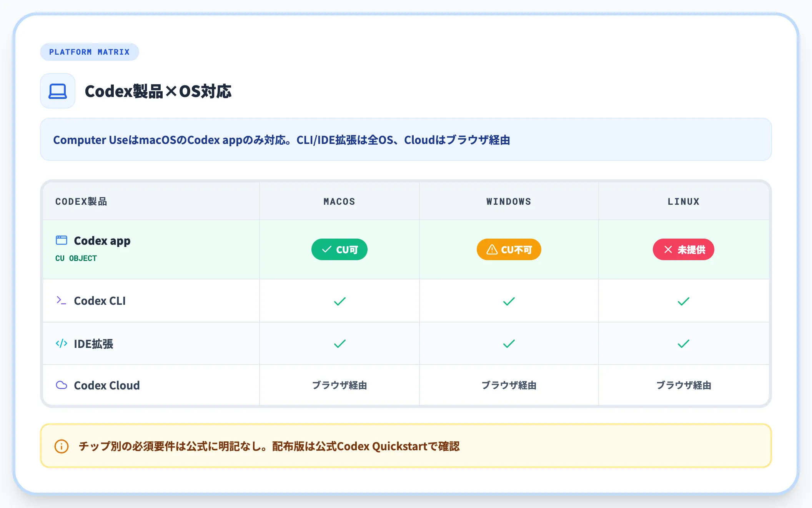Image resolution: width=812 pixels, height=508 pixels.
Task: Click the WINDOWS column header
Action: [x=509, y=201]
